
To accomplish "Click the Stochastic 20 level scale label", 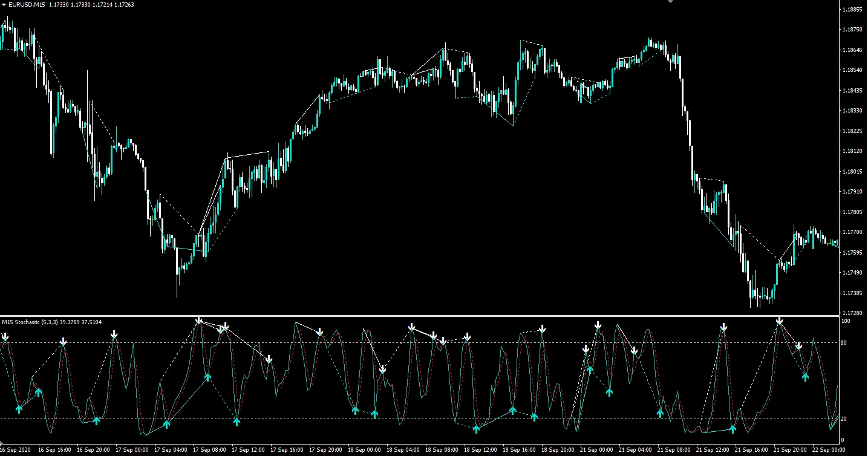I will tap(843, 419).
